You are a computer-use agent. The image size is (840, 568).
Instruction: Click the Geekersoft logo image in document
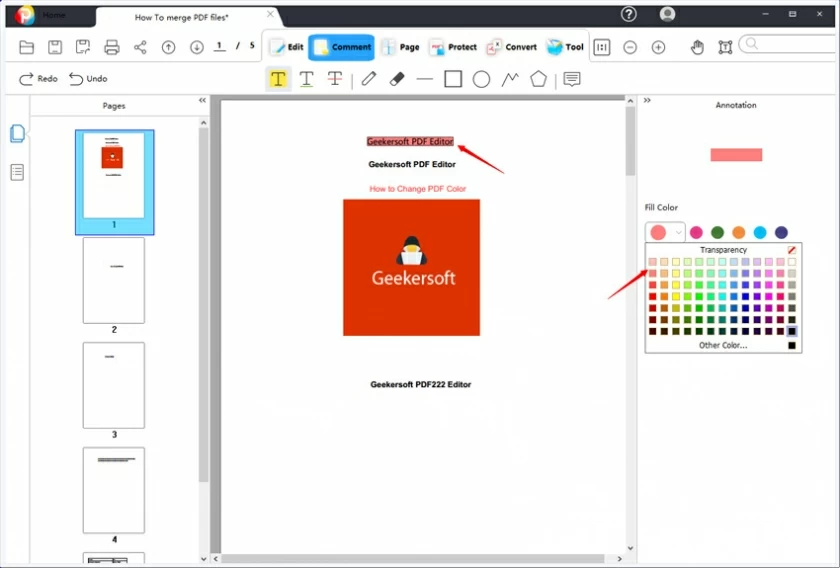point(411,267)
